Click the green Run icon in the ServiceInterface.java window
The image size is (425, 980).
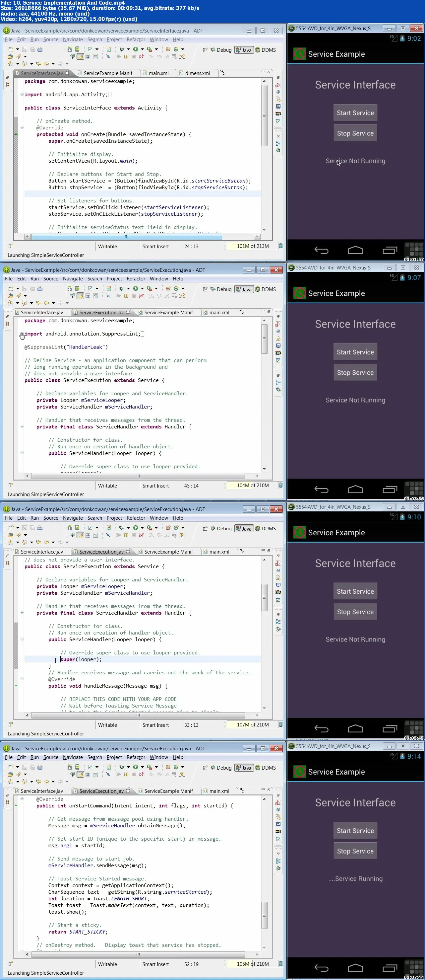(135, 49)
